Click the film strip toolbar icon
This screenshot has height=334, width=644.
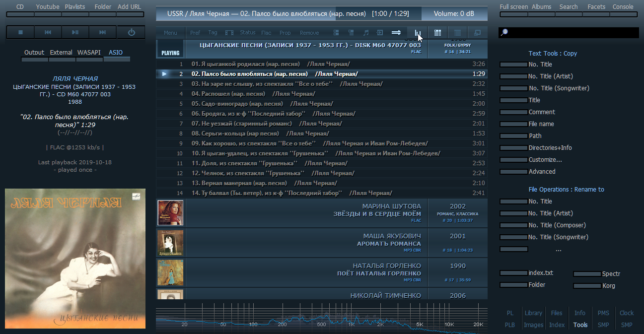tap(229, 33)
